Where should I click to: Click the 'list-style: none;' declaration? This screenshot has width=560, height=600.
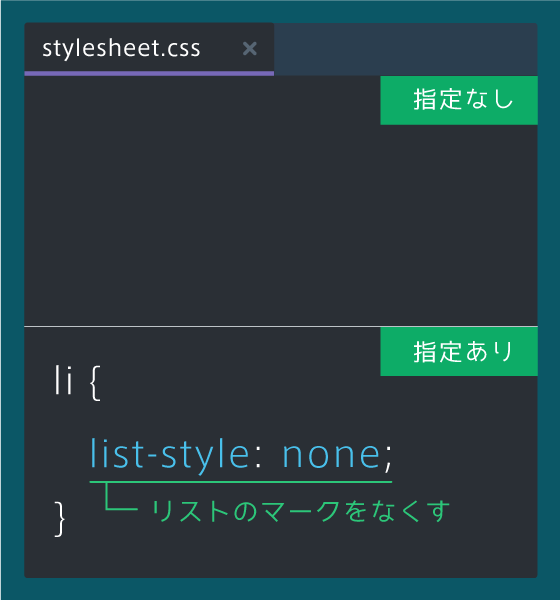point(241,455)
